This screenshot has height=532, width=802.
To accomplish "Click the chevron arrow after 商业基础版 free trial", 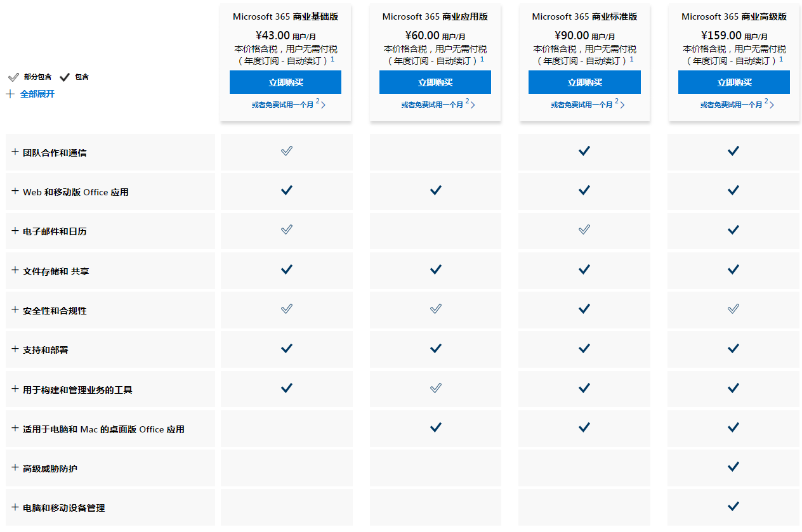I will coord(323,105).
